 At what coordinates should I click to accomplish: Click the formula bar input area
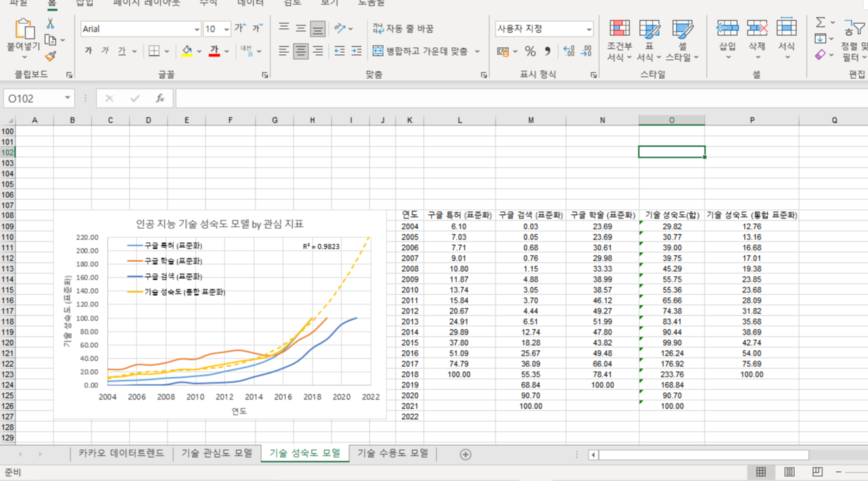(521, 99)
